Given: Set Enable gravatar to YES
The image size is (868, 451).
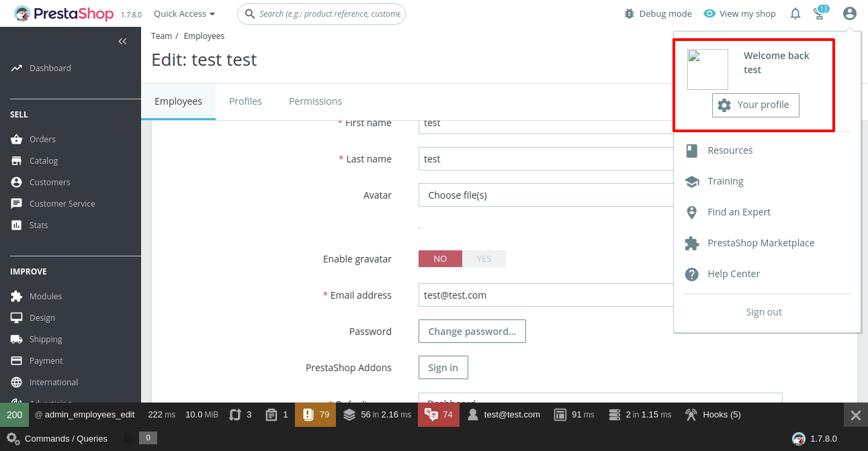Looking at the screenshot, I should (484, 259).
